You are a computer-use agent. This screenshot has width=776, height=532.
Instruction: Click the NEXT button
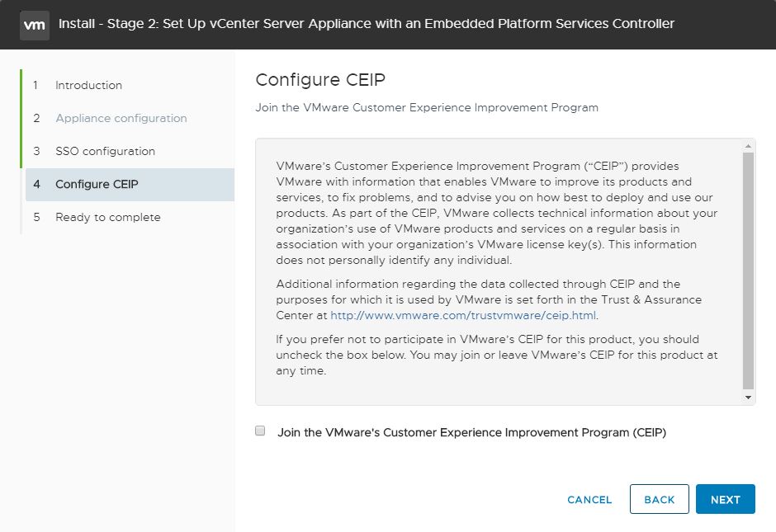pyautogui.click(x=726, y=499)
